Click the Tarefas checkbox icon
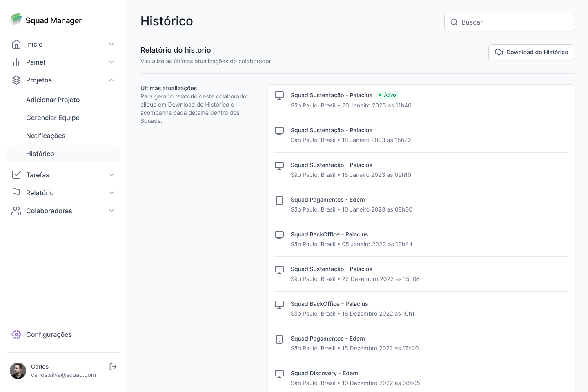Screen dimensions: 588x392 (x=16, y=175)
